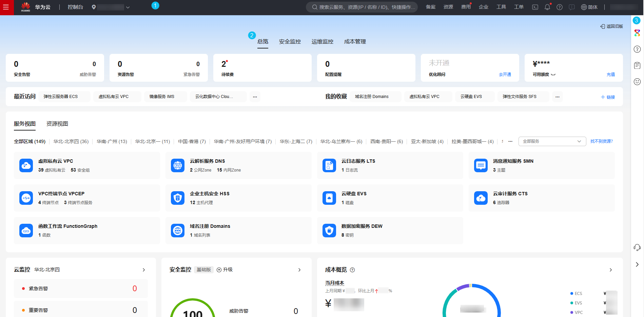Click the ECS legend color dot

(x=572, y=294)
